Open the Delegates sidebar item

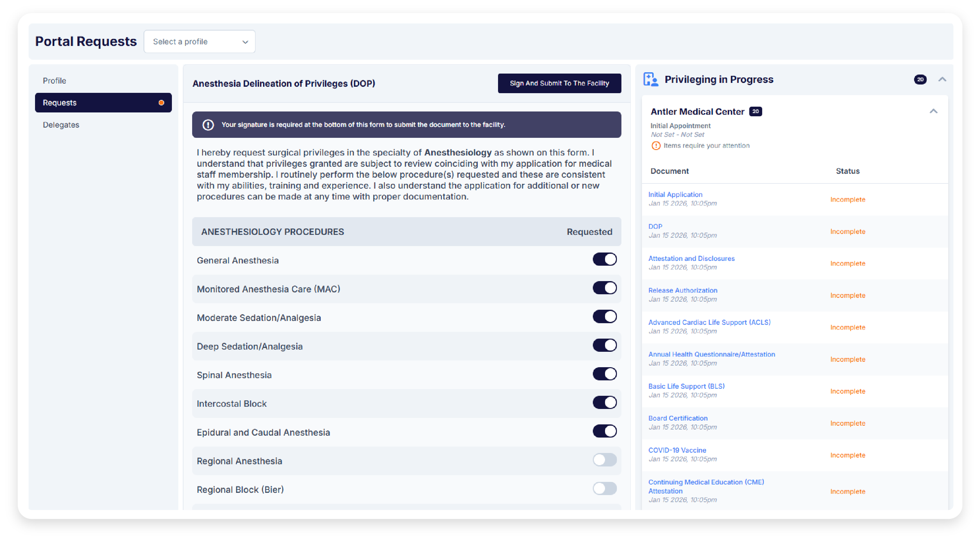point(61,125)
